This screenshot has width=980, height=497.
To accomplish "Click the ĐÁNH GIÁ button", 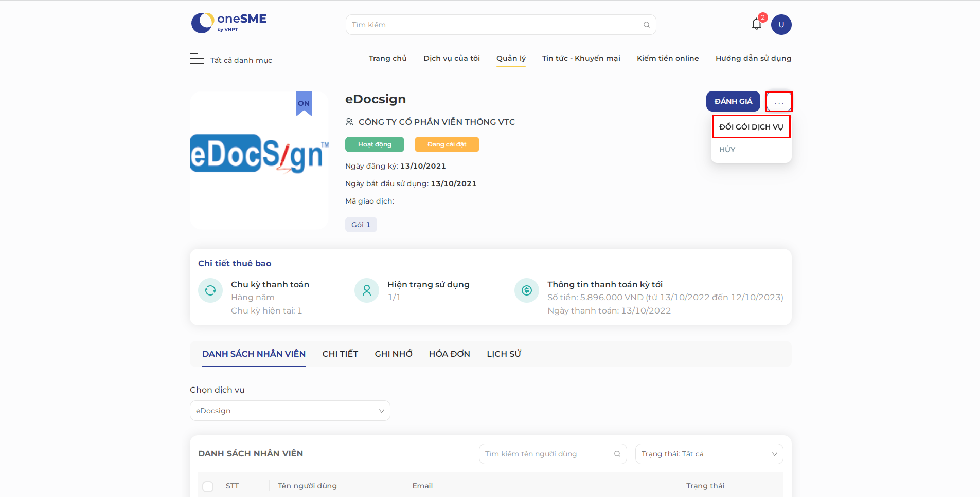I will pos(733,101).
